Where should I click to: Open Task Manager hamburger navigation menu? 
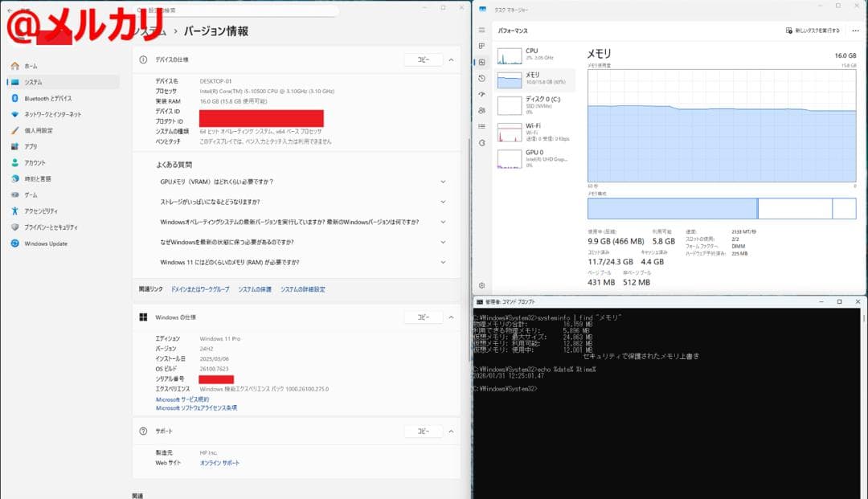point(481,31)
